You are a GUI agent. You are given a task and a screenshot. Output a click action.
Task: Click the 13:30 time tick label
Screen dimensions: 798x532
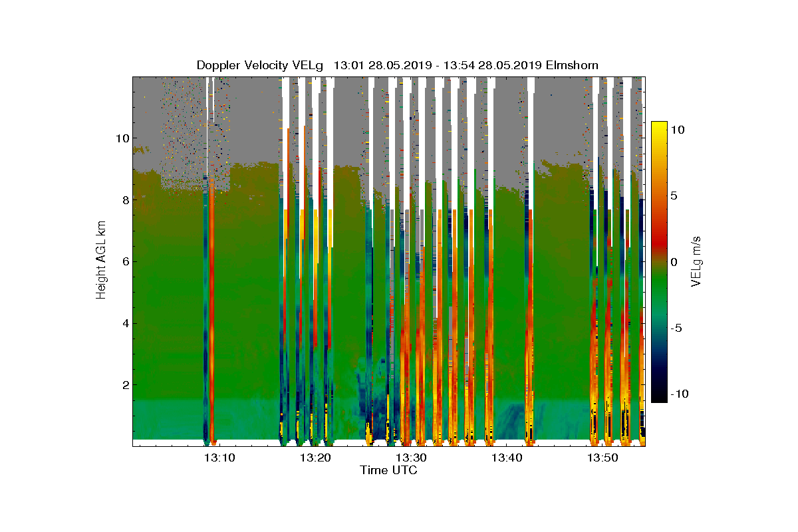[x=411, y=458]
